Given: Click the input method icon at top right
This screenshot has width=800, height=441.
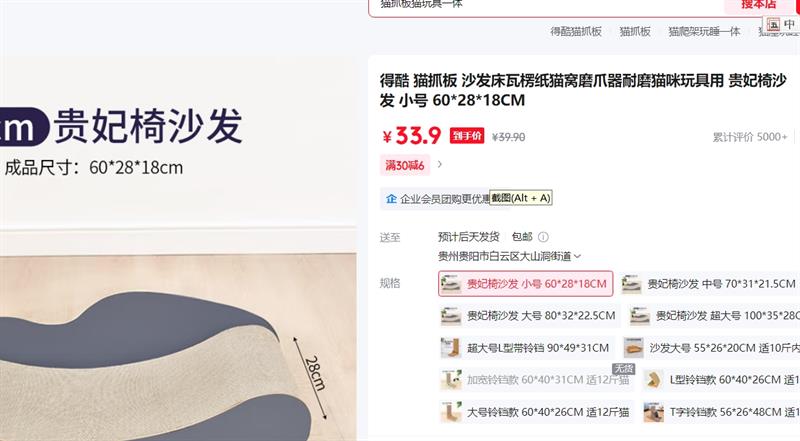Looking at the screenshot, I should tap(773, 24).
